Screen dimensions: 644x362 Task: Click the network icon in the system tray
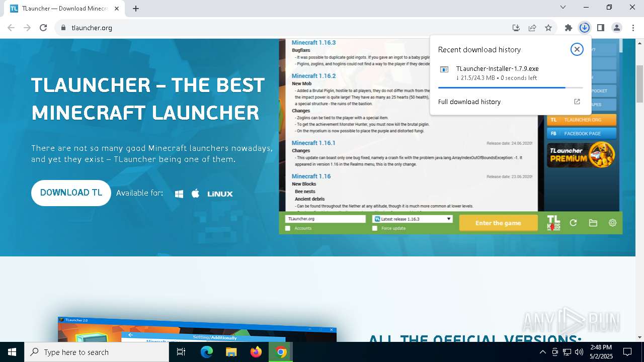click(x=567, y=352)
